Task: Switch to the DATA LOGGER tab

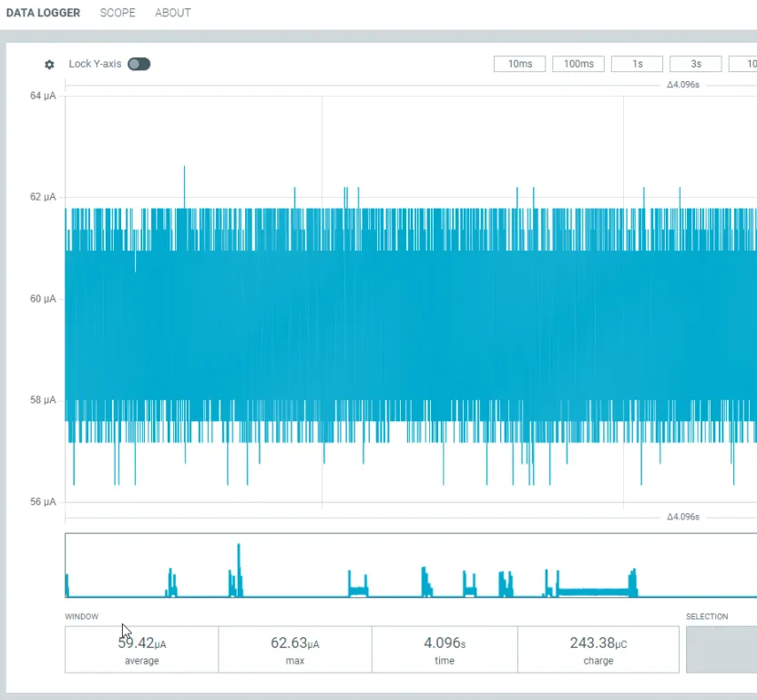Action: pyautogui.click(x=43, y=13)
